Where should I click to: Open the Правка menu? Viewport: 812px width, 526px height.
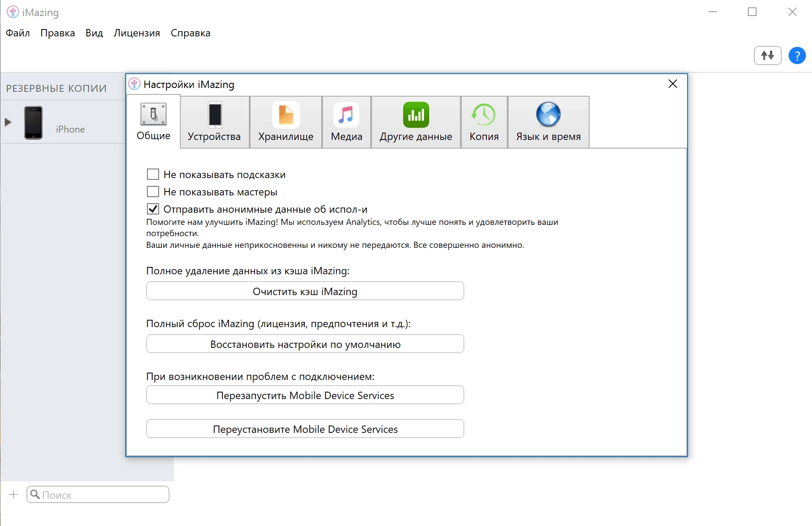(58, 33)
